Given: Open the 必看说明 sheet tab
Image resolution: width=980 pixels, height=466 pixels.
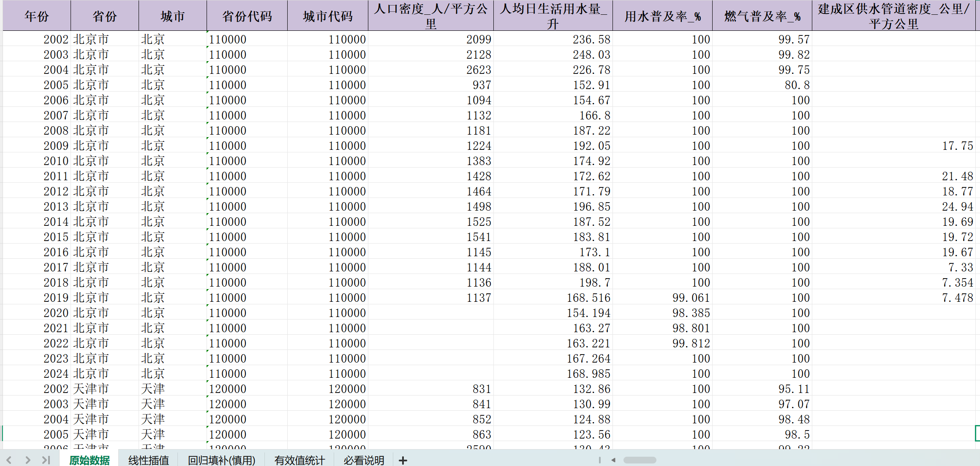Looking at the screenshot, I should (x=364, y=460).
